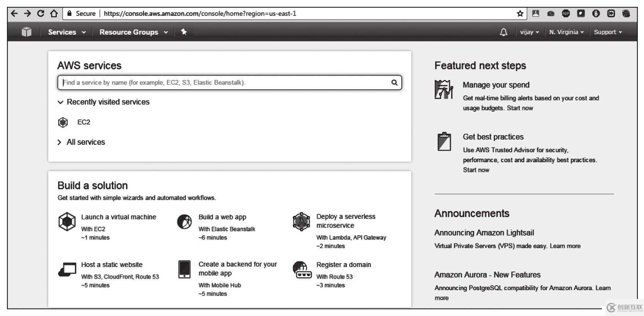Click the Manage your spend chart icon

click(x=444, y=89)
